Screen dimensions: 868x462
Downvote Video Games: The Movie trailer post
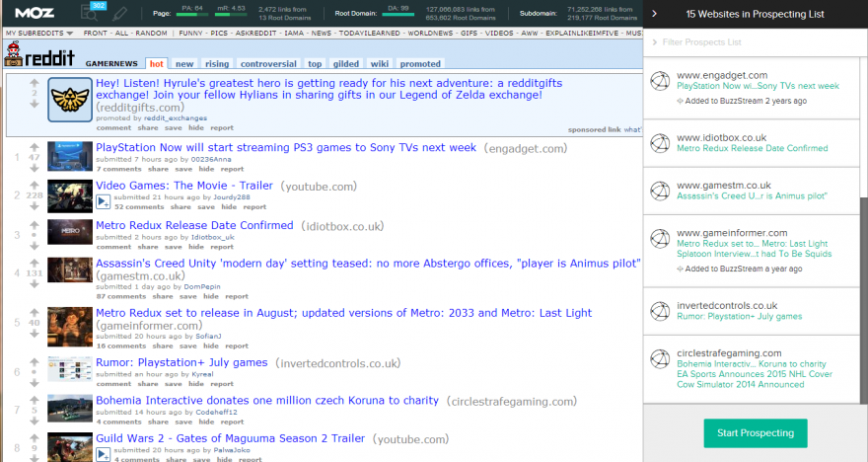tap(35, 205)
